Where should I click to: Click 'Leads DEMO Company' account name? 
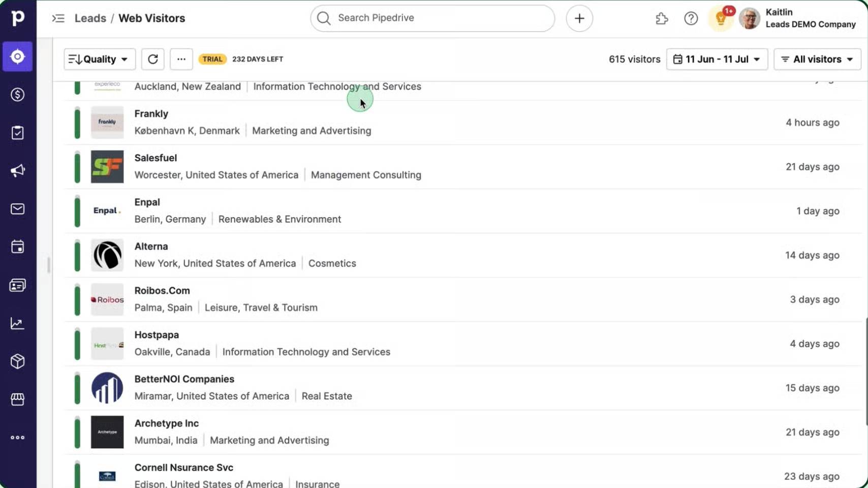coord(811,24)
